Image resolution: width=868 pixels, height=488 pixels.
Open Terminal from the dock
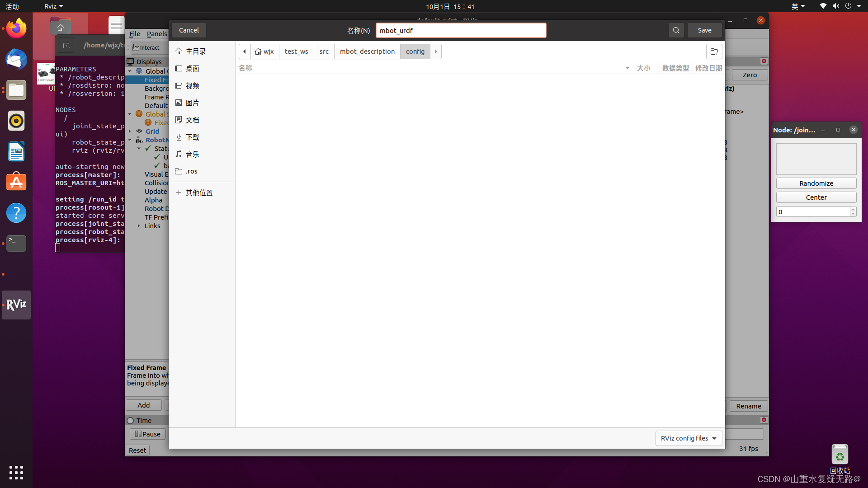pos(16,244)
